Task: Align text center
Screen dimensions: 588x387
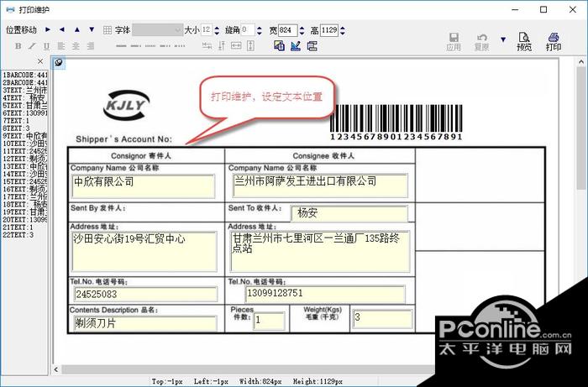Action: tap(76, 46)
